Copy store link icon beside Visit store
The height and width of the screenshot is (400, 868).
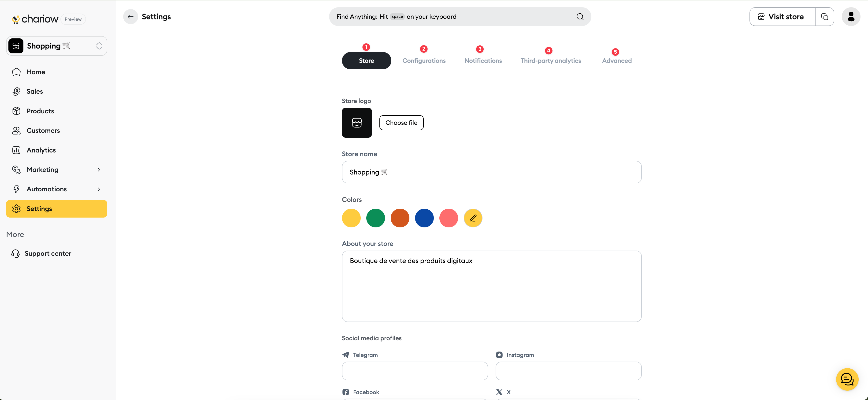[824, 17]
